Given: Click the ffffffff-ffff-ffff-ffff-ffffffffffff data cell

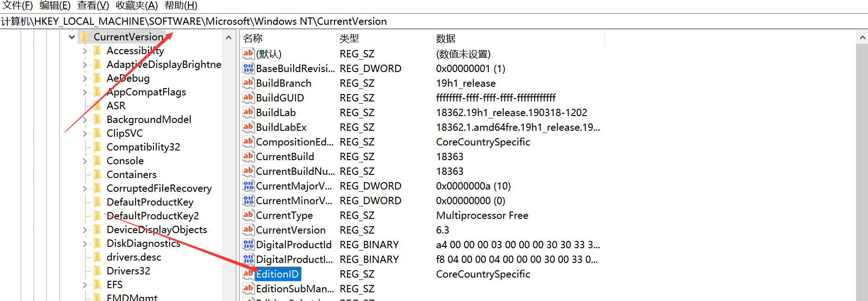Looking at the screenshot, I should click(x=496, y=98).
